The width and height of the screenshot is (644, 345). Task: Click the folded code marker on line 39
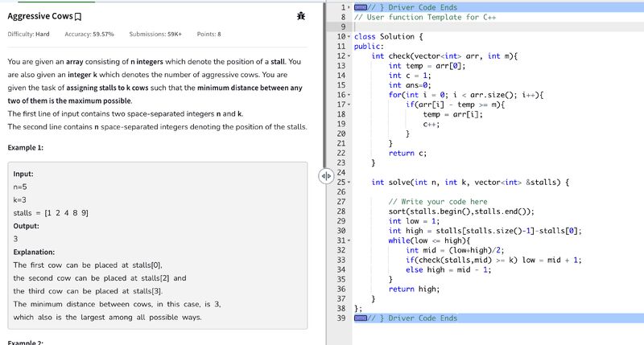(x=359, y=318)
